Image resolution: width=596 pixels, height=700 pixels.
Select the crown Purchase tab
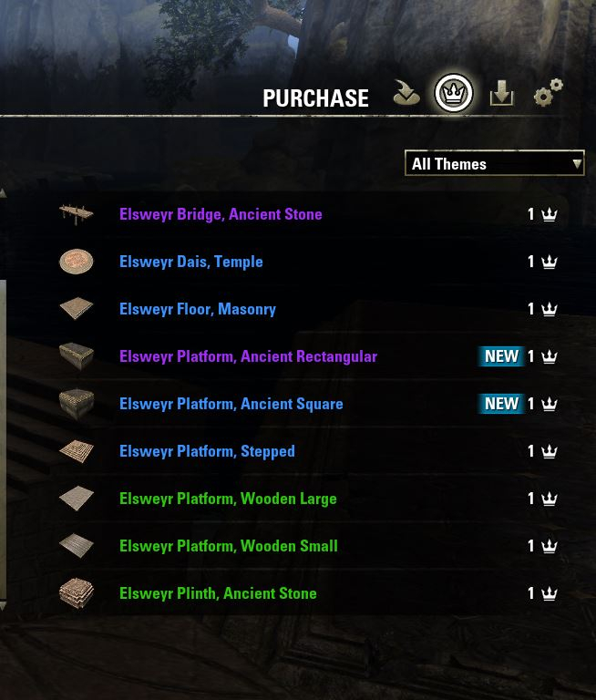(x=454, y=93)
